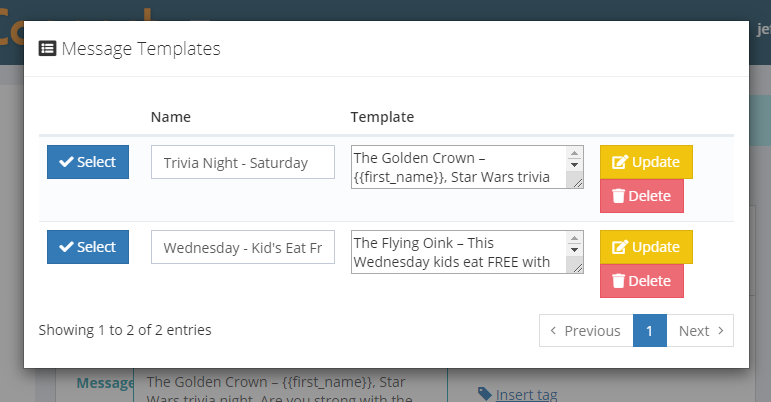Click scroll-up arrow in Flying Oink textarea

[574, 238]
